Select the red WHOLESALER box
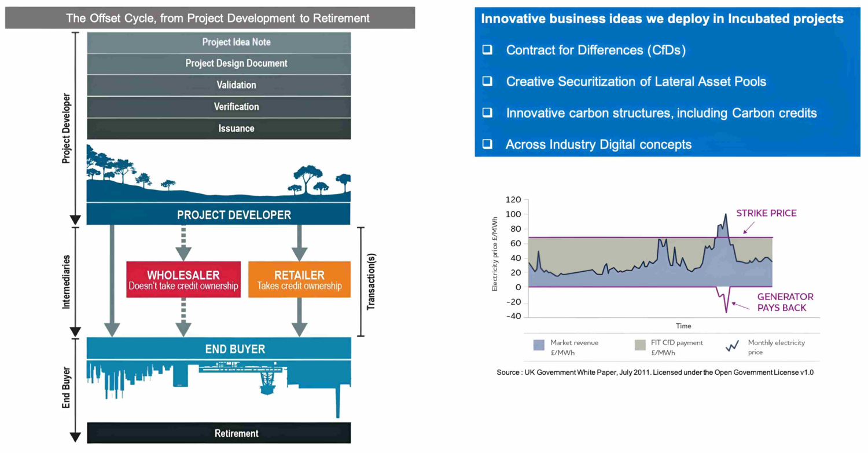 tap(183, 280)
